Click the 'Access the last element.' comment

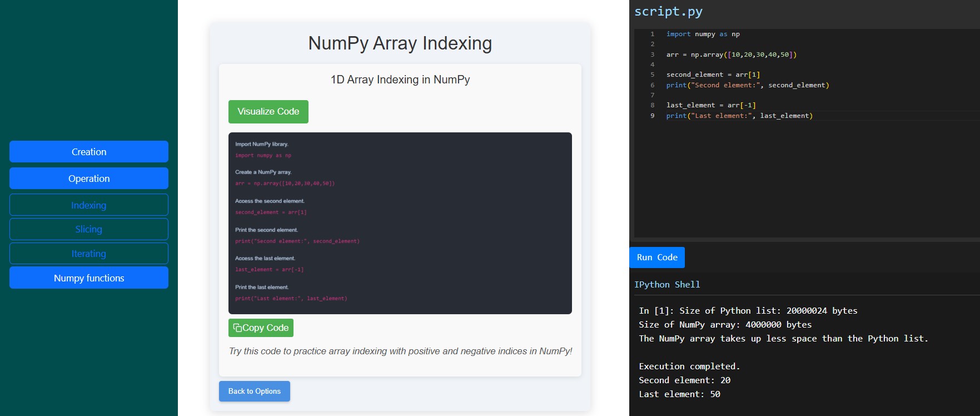tap(265, 259)
